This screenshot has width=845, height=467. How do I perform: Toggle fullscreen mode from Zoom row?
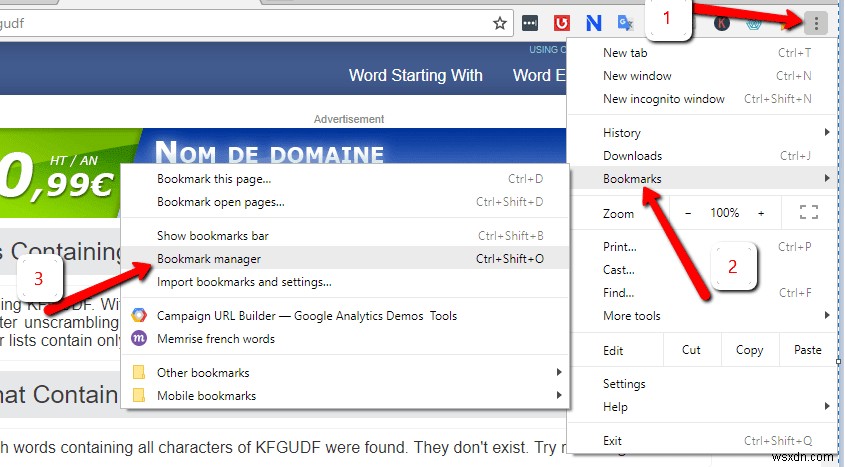808,212
